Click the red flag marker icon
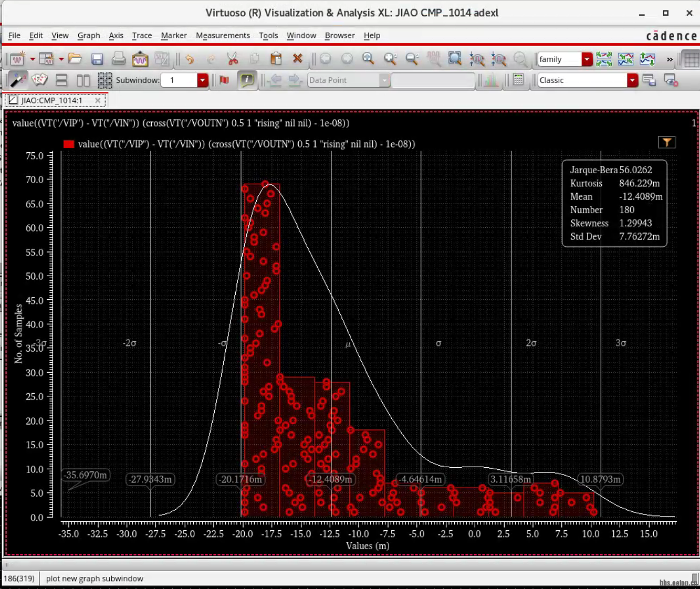This screenshot has width=700, height=589. (x=224, y=80)
